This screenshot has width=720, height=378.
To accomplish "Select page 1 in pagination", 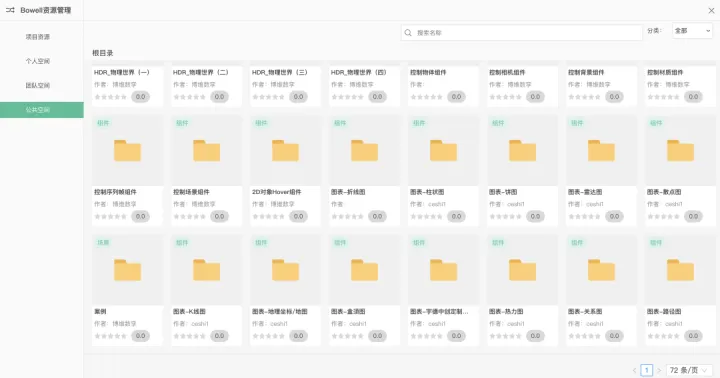I will point(647,370).
